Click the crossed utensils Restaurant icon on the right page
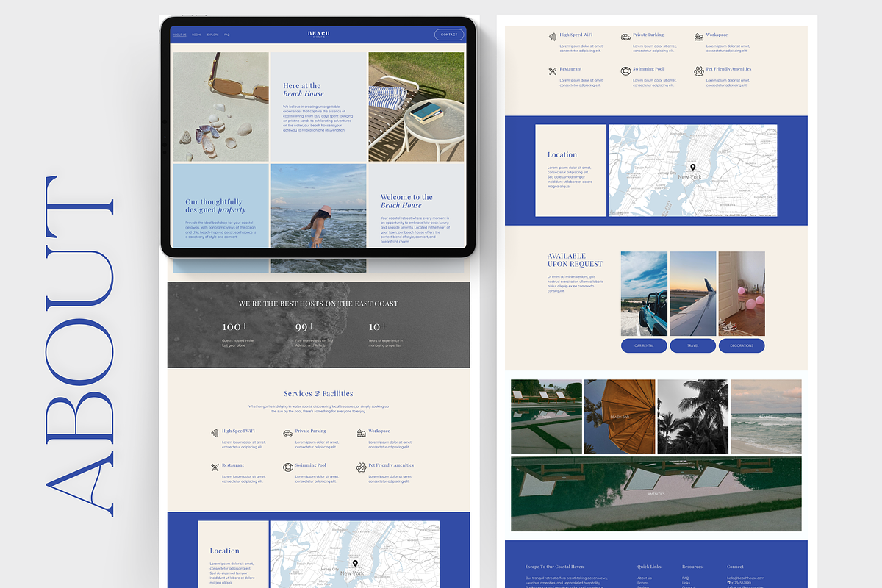 click(x=553, y=71)
